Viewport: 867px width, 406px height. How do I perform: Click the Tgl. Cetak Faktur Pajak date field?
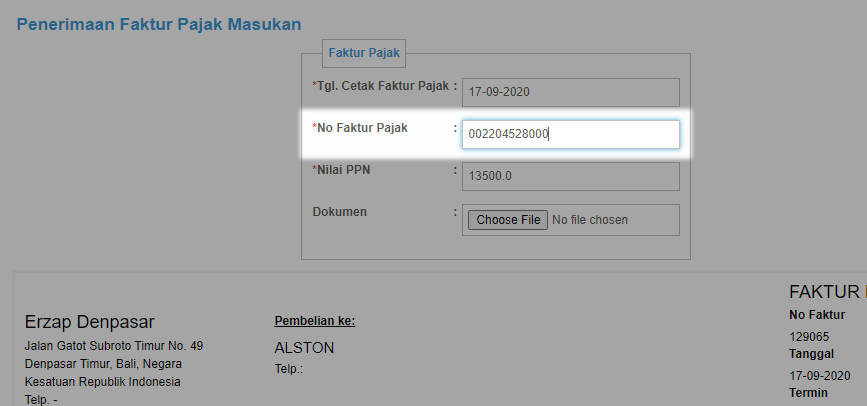click(571, 92)
